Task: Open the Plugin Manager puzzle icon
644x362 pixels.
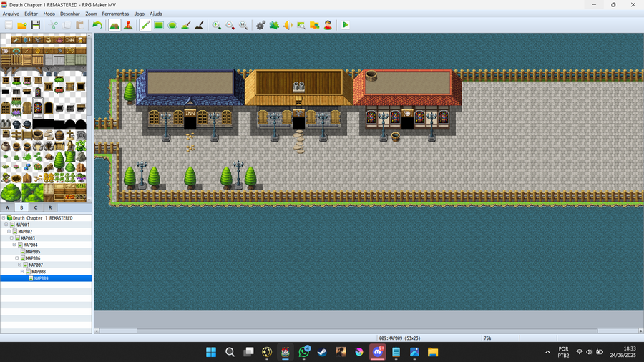Action: [x=274, y=25]
